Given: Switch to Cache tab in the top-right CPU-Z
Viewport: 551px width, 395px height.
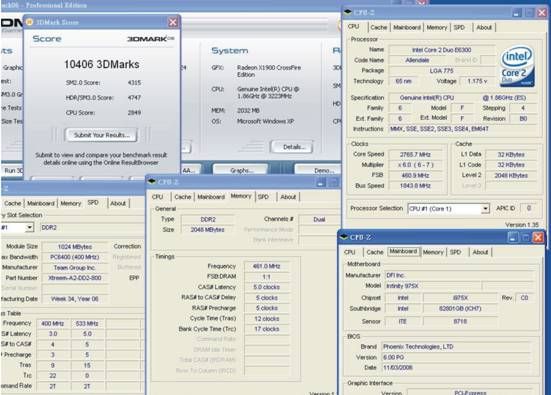Looking at the screenshot, I should click(x=378, y=27).
